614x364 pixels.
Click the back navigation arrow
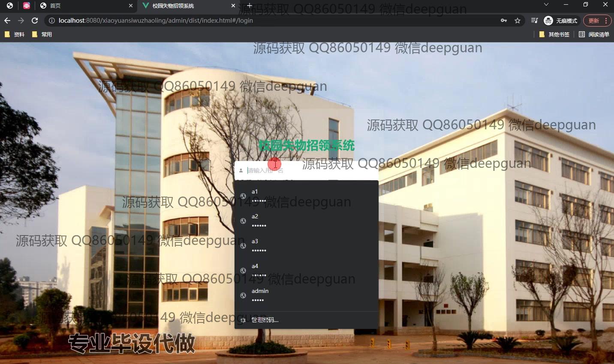7,20
